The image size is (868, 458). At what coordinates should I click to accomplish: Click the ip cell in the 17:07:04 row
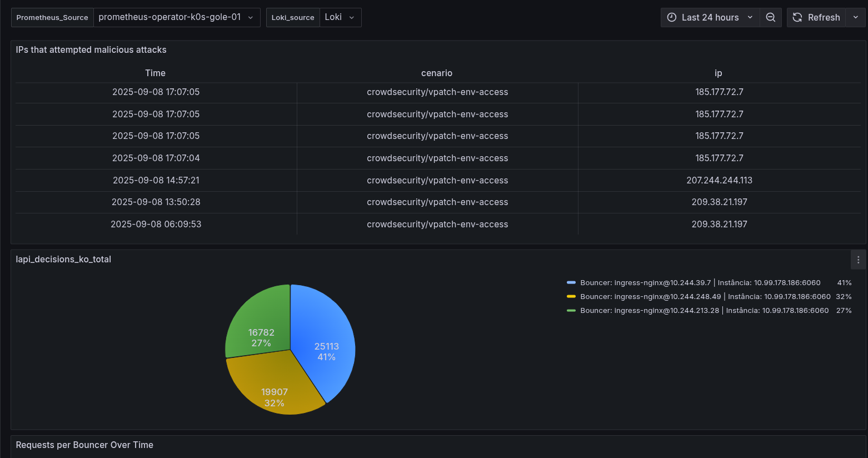[x=719, y=158]
